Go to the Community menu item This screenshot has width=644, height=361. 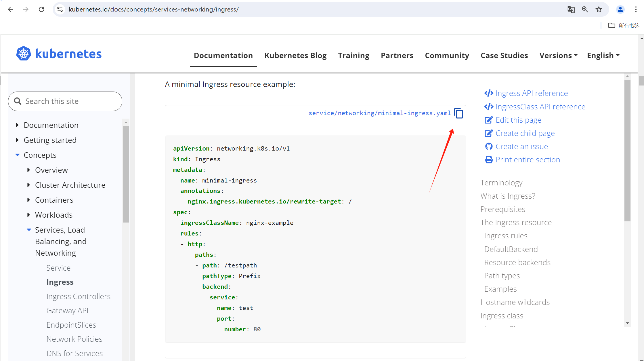447,55
